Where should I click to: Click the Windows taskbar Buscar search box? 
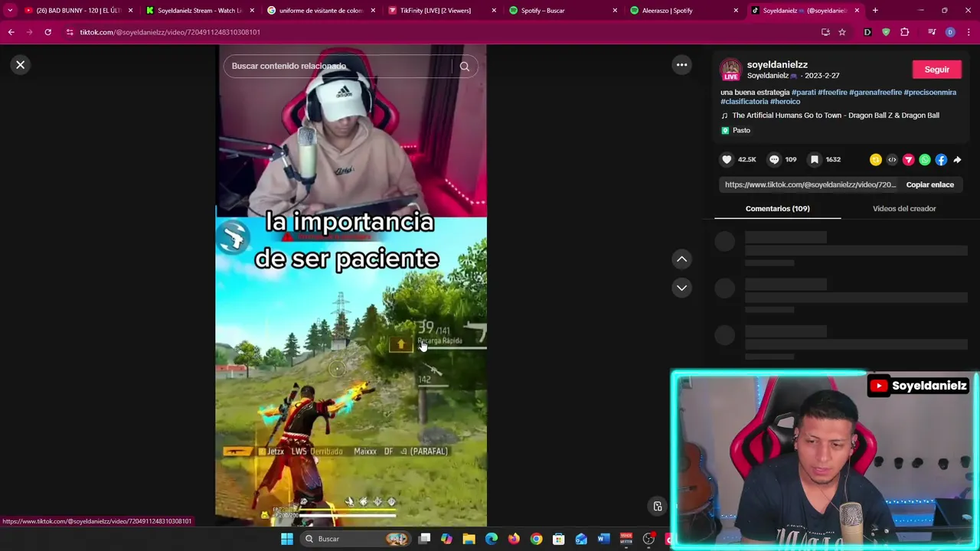tap(355, 540)
